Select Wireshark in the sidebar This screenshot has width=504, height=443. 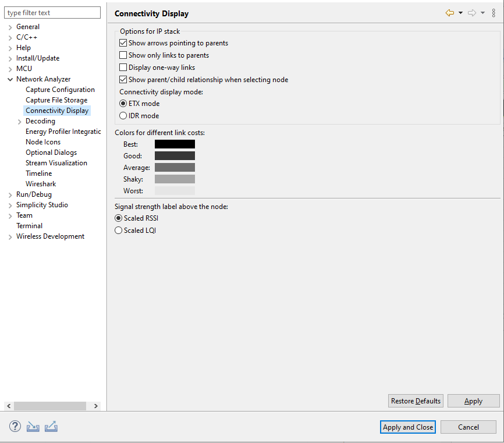41,183
